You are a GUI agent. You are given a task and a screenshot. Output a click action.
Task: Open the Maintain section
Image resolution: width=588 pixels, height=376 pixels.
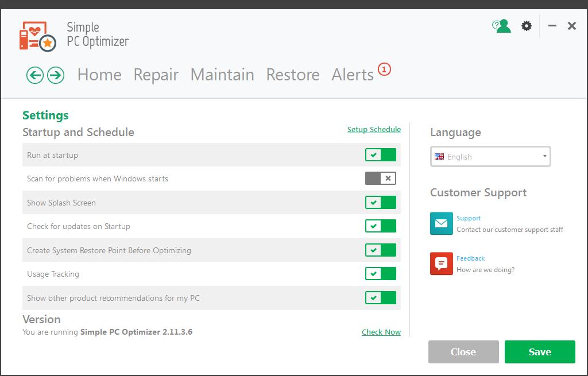(222, 75)
